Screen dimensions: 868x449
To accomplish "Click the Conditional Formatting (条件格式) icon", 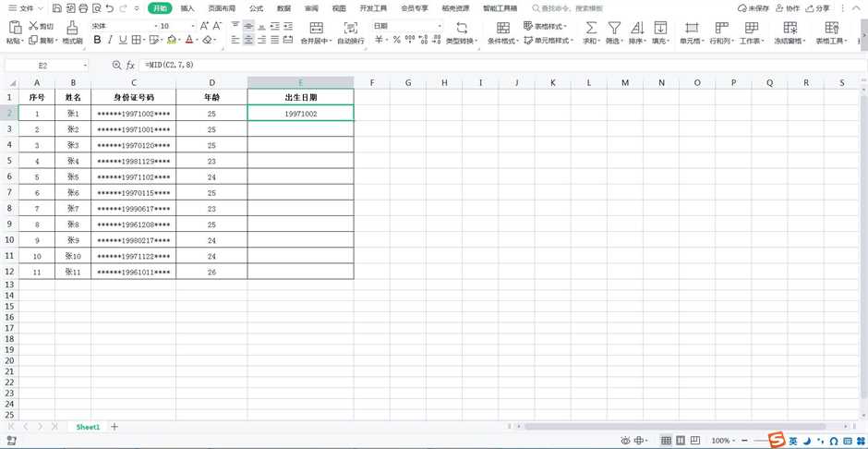I will [x=502, y=28].
